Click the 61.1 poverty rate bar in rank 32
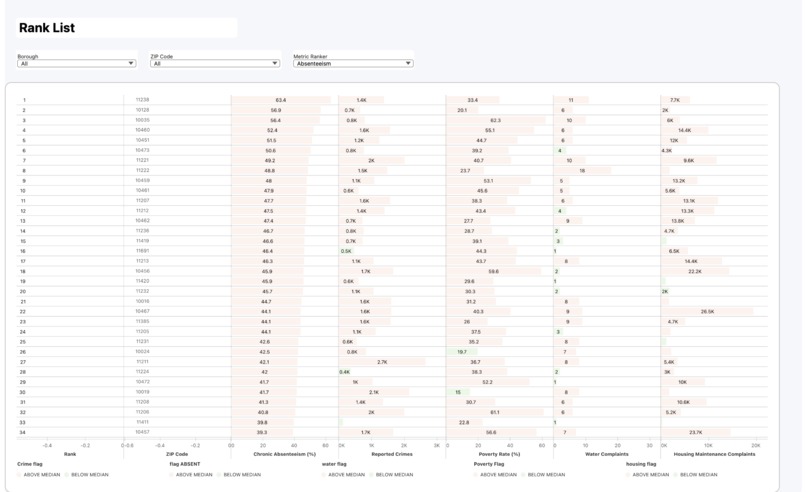 [x=494, y=412]
